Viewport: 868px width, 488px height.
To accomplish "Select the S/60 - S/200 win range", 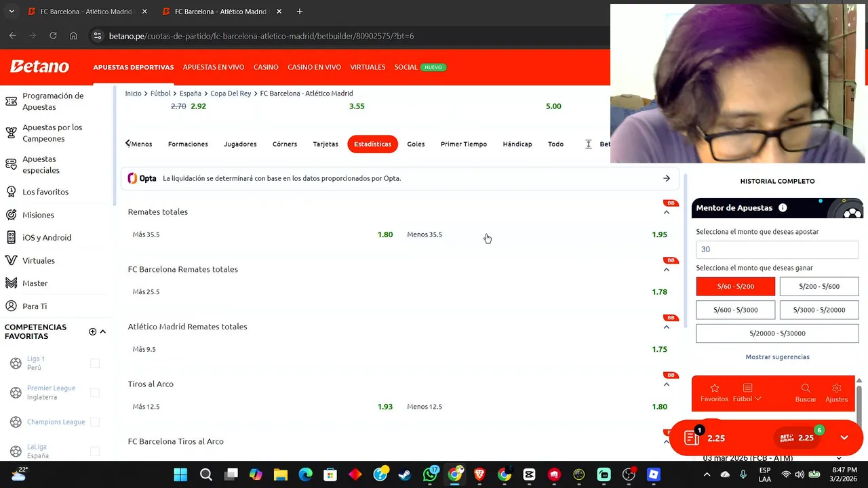I will [736, 286].
